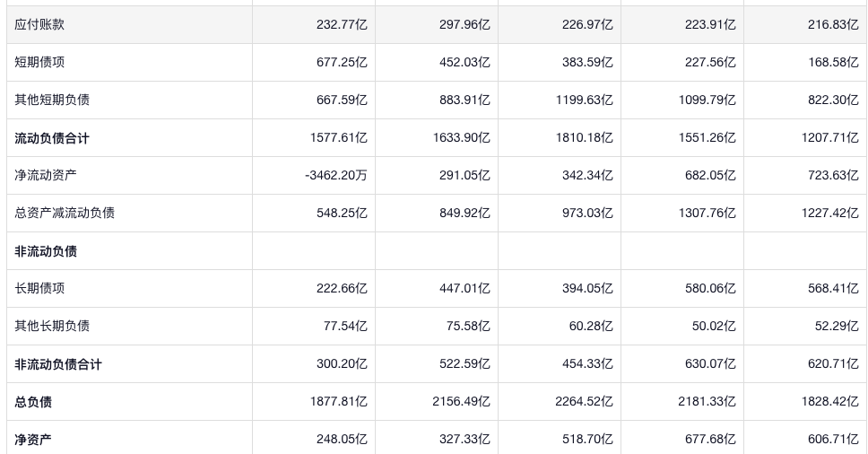Click the 非流动负债 section heading
This screenshot has height=454, width=868.
pos(46,251)
